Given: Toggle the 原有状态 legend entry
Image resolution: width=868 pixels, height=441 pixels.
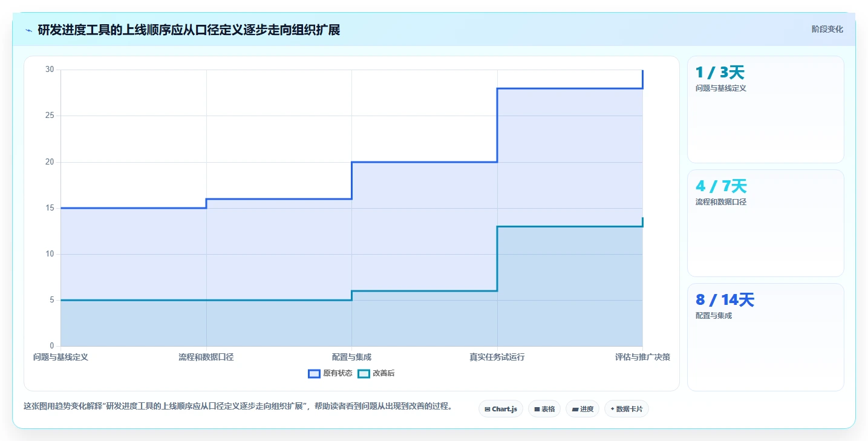Looking at the screenshot, I should [330, 373].
